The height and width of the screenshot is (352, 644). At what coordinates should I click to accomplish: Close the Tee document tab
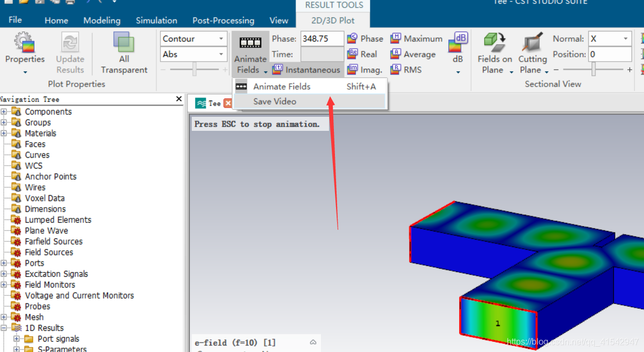pyautogui.click(x=228, y=103)
